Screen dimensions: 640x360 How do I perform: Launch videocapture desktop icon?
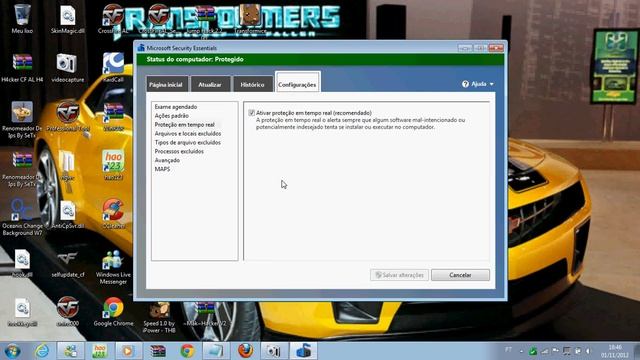(67, 67)
